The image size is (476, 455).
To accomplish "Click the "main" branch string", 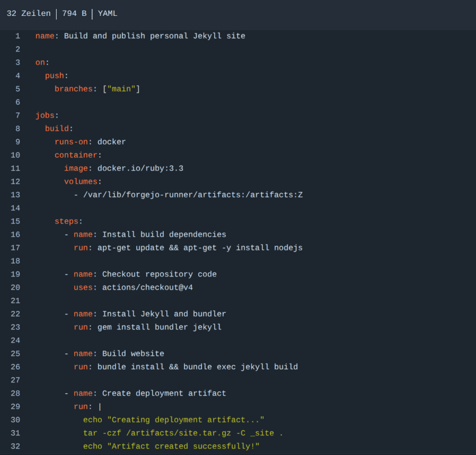I will click(121, 89).
